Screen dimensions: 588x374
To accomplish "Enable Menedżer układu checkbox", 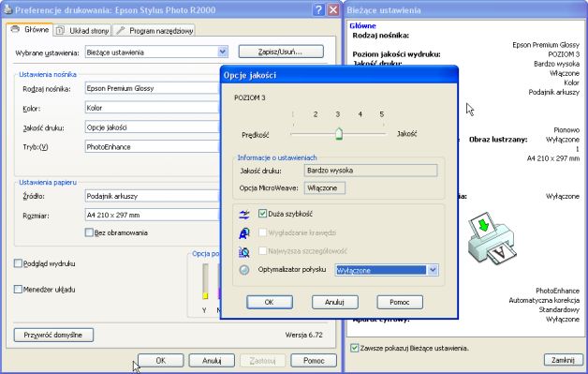I will click(18, 289).
